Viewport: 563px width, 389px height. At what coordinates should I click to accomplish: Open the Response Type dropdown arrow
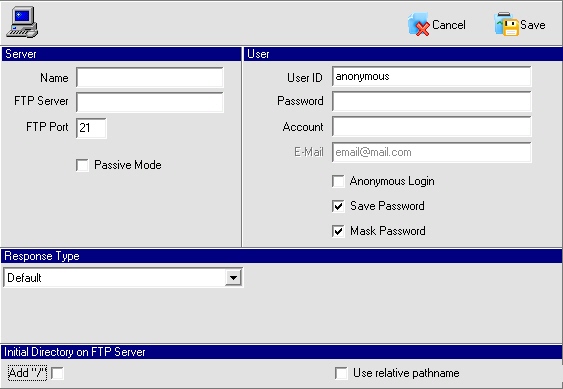tap(233, 278)
